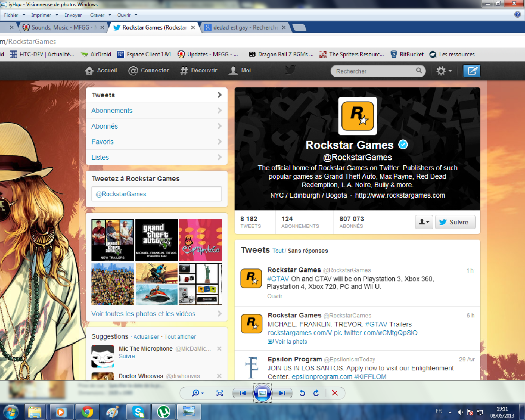
Task: Open Skype from the taskbar
Action: pyautogui.click(x=138, y=412)
